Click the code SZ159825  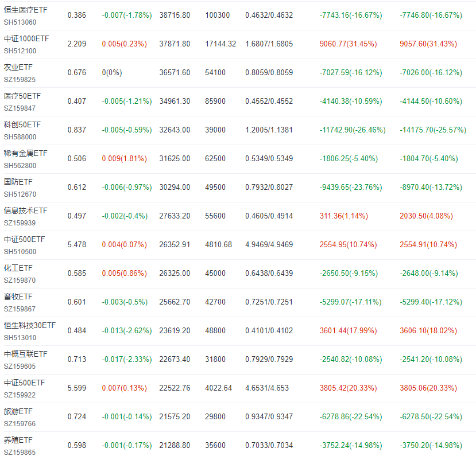[x=20, y=80]
